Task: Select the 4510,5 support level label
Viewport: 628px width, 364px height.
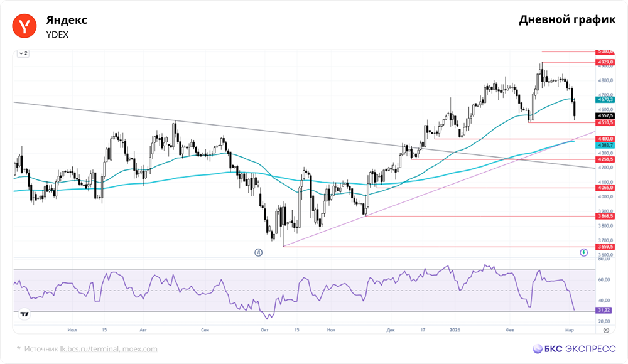Action: coord(605,122)
